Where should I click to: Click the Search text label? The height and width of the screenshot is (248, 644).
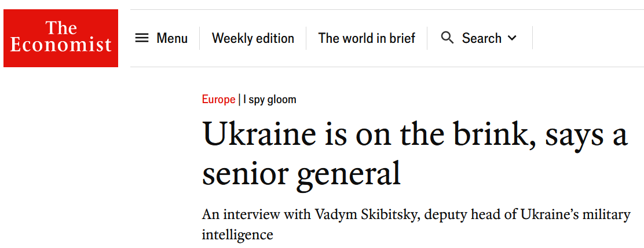[x=481, y=38]
